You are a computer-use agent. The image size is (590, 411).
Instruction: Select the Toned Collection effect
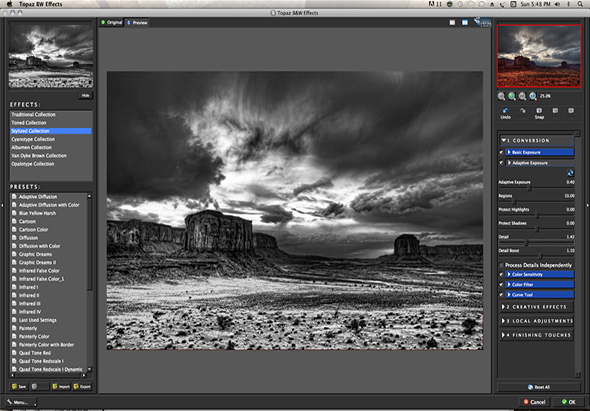click(x=50, y=123)
